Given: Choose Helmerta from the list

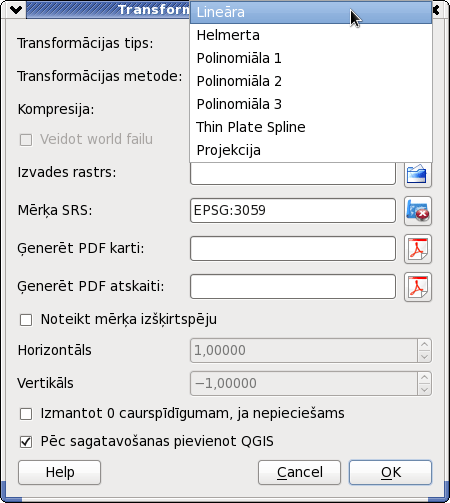Looking at the screenshot, I should point(311,35).
